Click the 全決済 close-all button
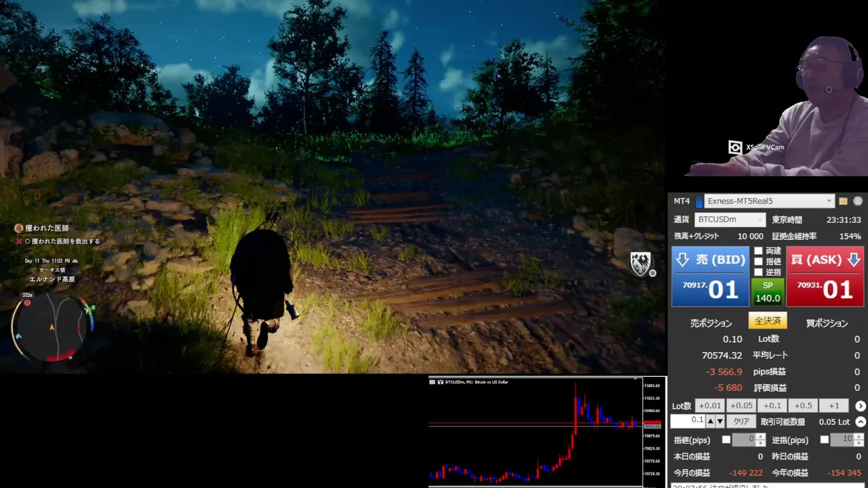 pos(768,321)
